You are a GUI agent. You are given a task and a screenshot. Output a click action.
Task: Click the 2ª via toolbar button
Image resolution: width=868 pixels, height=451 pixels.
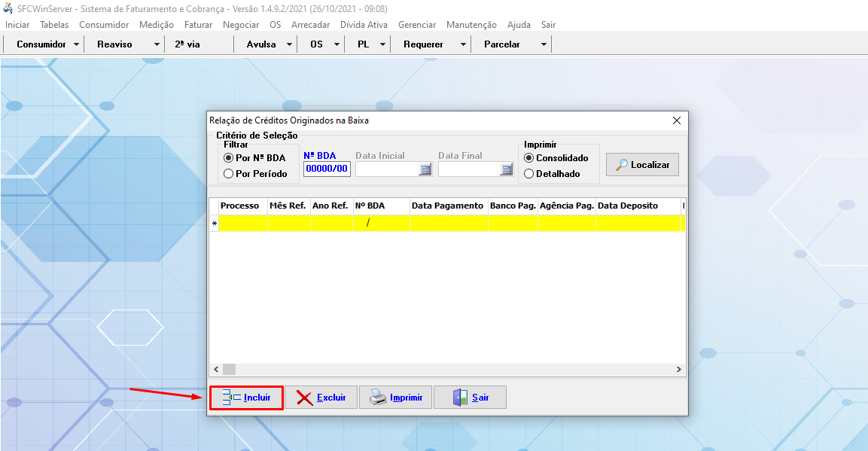pyautogui.click(x=187, y=44)
